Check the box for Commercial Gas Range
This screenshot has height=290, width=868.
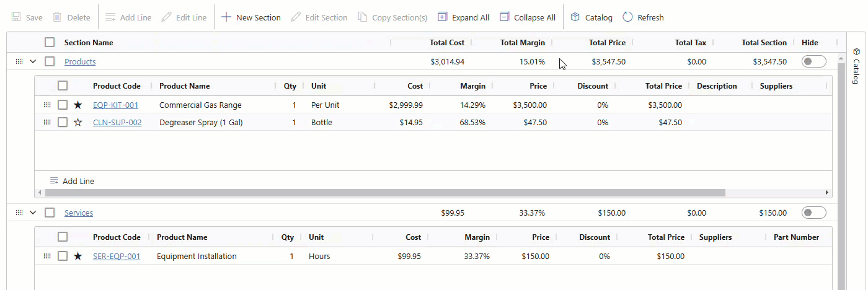(63, 105)
